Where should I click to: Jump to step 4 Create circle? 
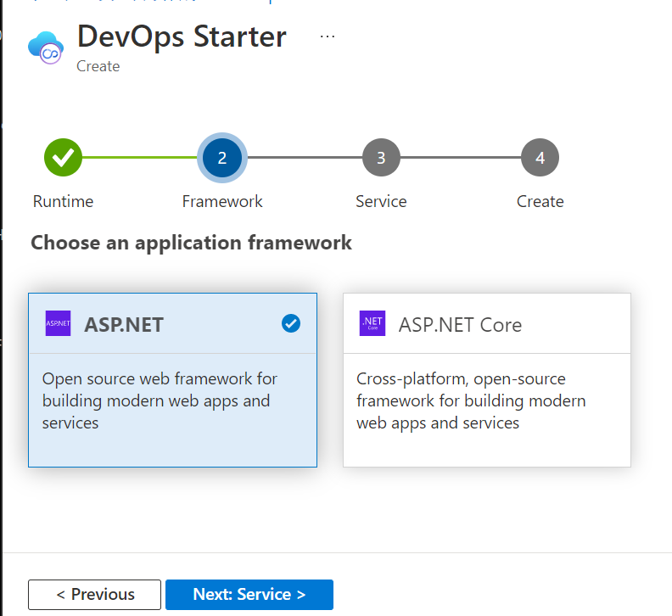pyautogui.click(x=540, y=157)
